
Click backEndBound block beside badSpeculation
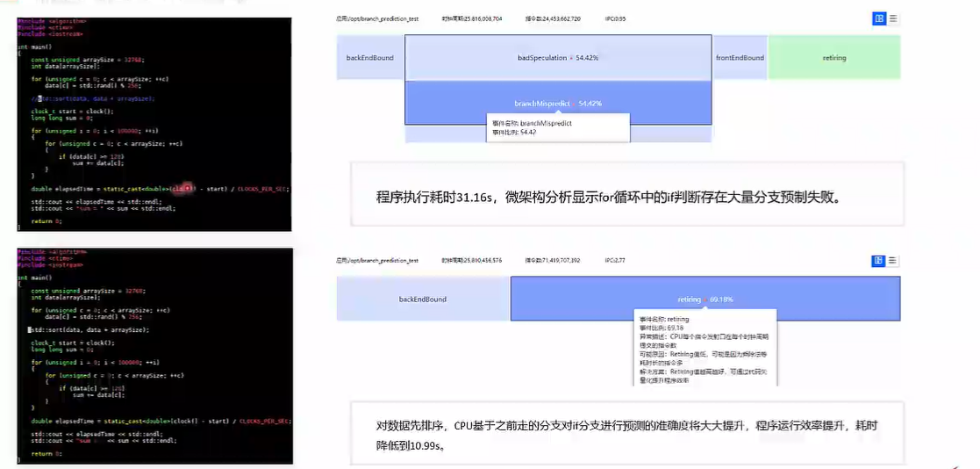click(x=370, y=58)
